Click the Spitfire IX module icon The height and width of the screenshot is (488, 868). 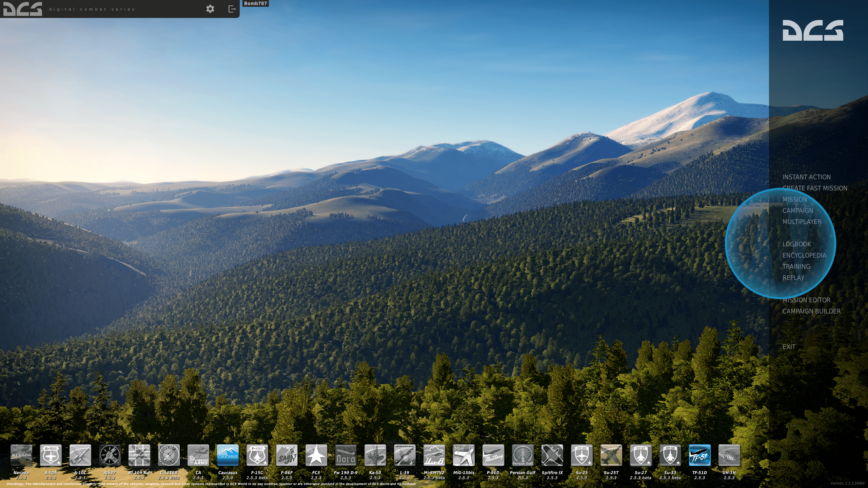pyautogui.click(x=552, y=455)
